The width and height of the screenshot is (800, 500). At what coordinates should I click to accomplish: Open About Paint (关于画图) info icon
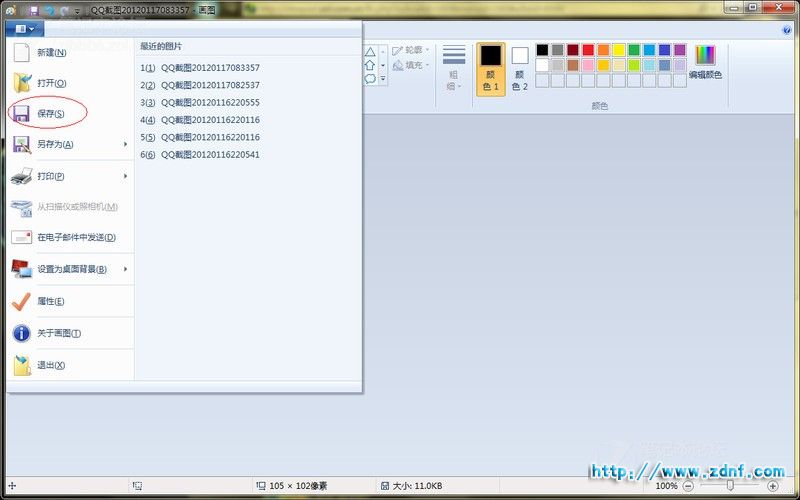click(21, 333)
